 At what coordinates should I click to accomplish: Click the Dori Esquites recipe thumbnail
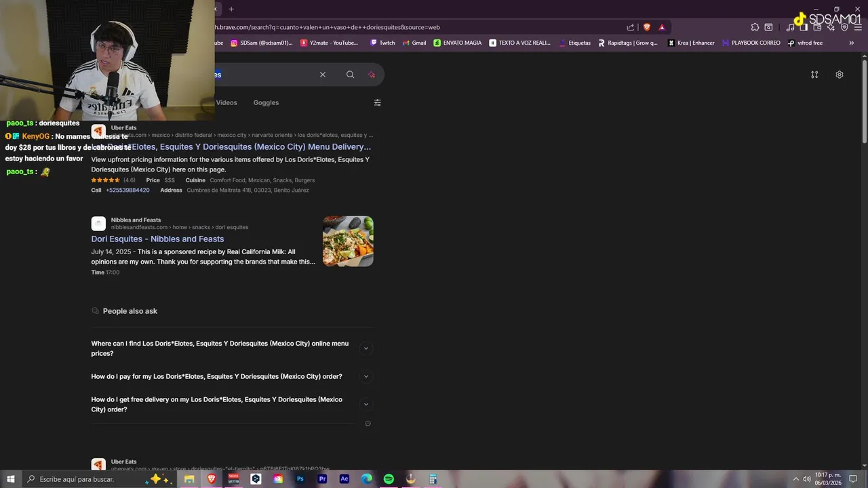coord(348,241)
